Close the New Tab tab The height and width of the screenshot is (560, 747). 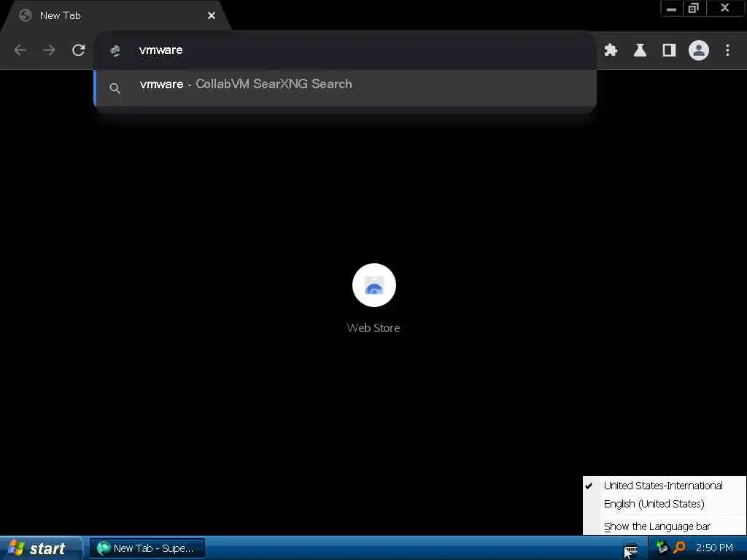[x=212, y=16]
